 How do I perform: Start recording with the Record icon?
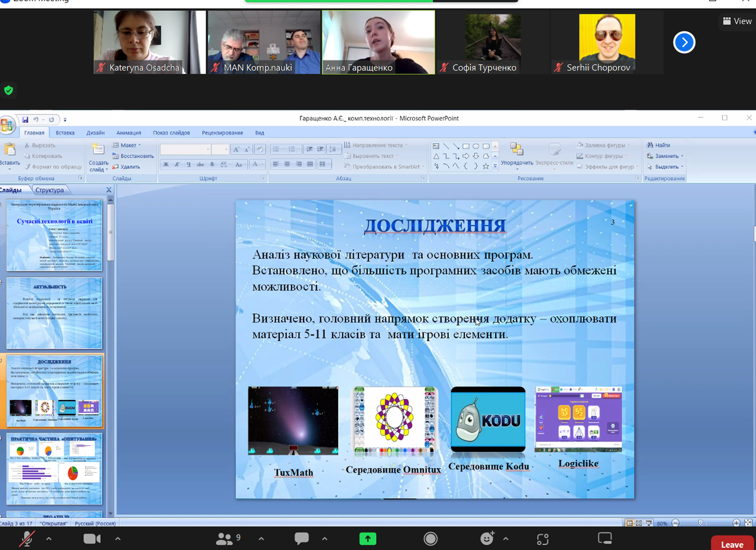click(x=430, y=539)
